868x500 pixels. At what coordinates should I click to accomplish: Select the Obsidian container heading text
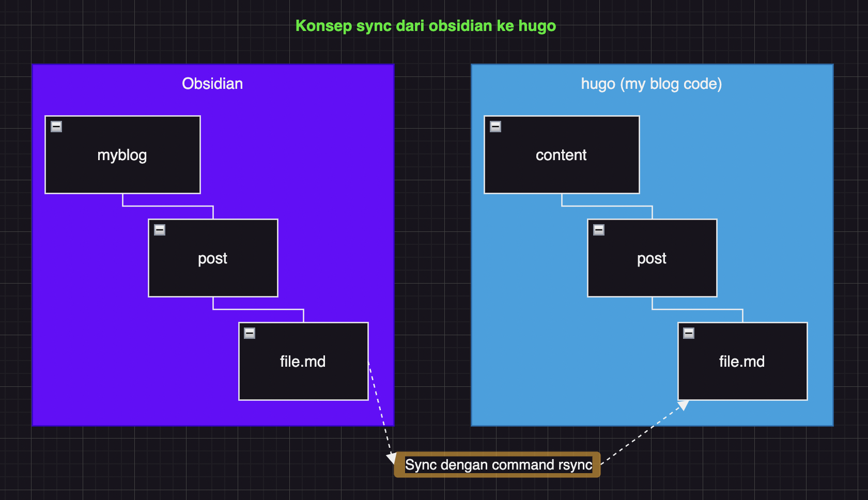point(212,84)
